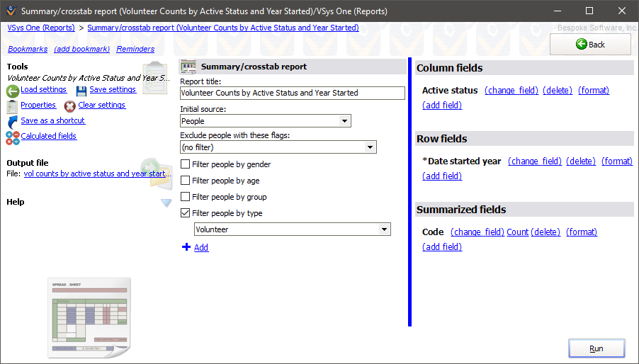Image resolution: width=639 pixels, height=364 pixels.
Task: Click the Calculated fields colored circles icon
Action: click(x=13, y=138)
